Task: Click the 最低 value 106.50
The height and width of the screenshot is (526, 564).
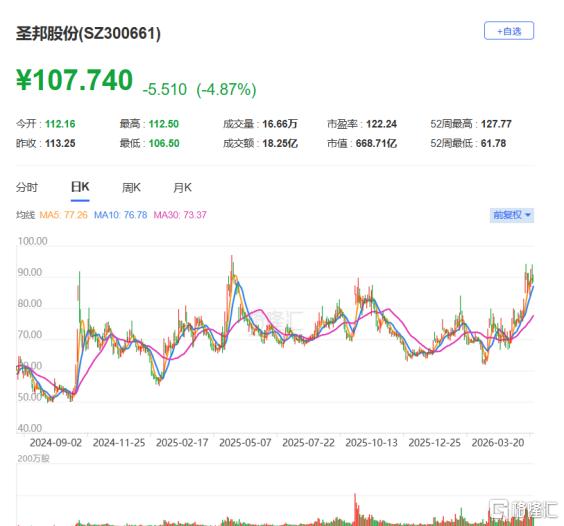Action: tap(164, 144)
